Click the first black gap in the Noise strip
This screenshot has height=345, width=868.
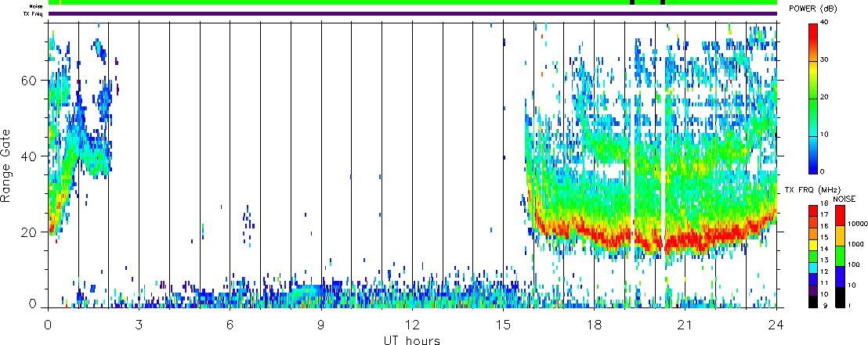click(632, 3)
